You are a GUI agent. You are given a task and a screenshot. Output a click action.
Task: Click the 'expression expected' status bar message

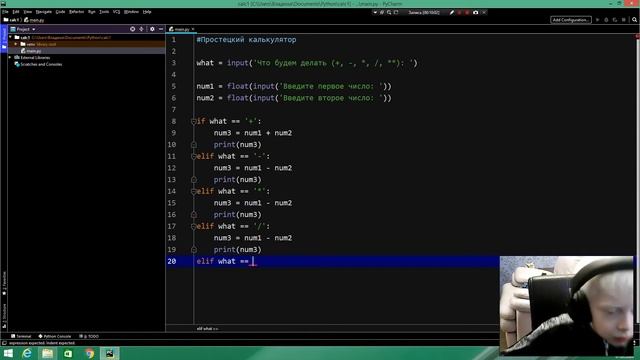click(x=42, y=343)
